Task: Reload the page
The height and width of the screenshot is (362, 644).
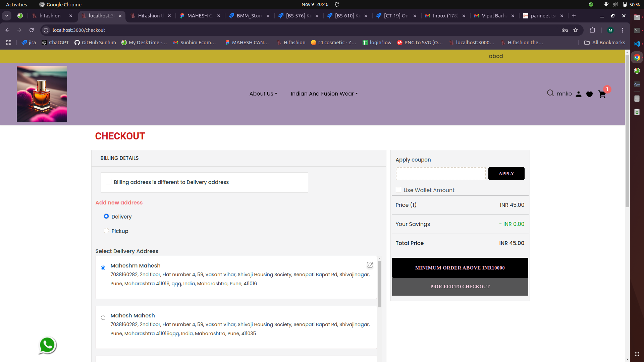Action: [32, 30]
